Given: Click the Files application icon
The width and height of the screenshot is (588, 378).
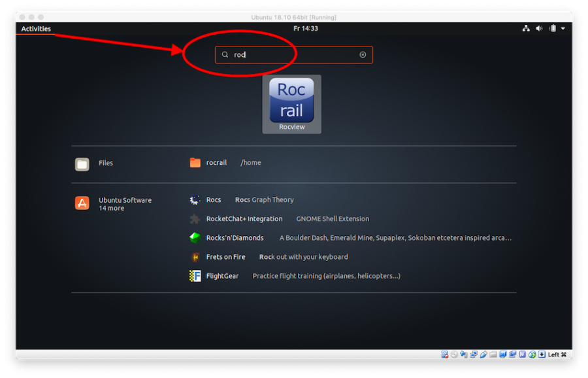Looking at the screenshot, I should coord(82,164).
